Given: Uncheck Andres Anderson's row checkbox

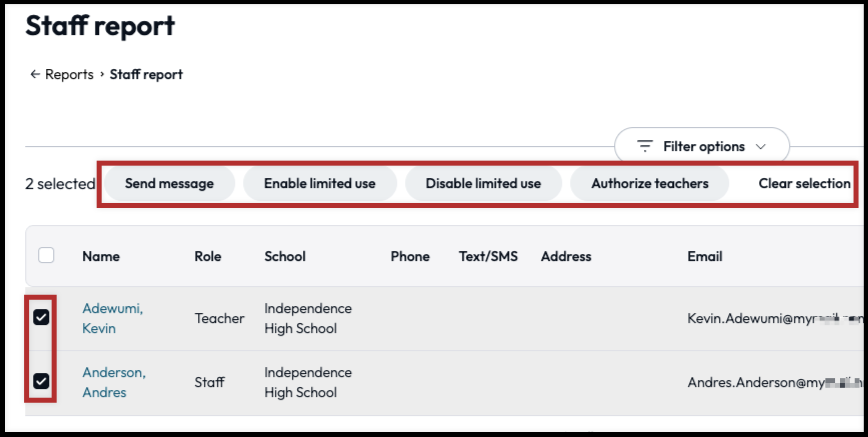Looking at the screenshot, I should click(x=41, y=381).
